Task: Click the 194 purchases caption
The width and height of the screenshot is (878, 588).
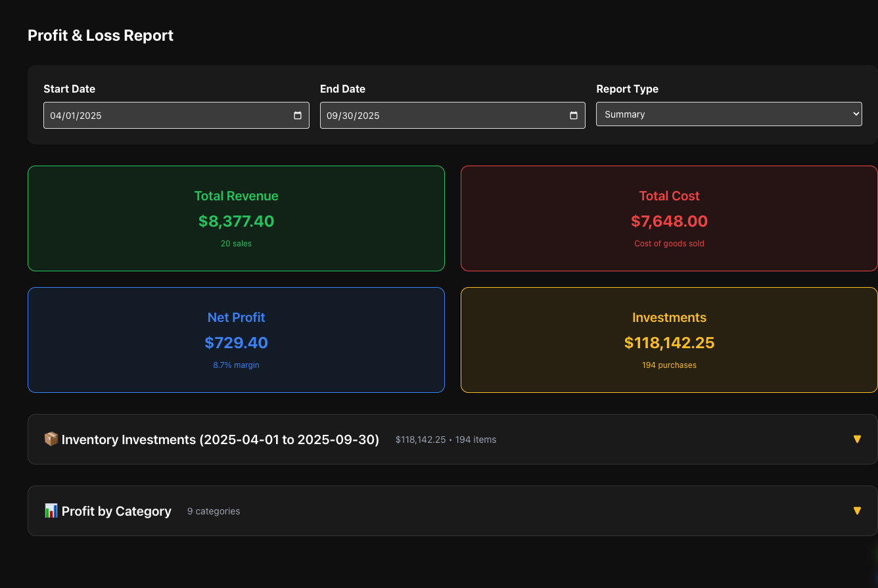Action: pos(669,365)
